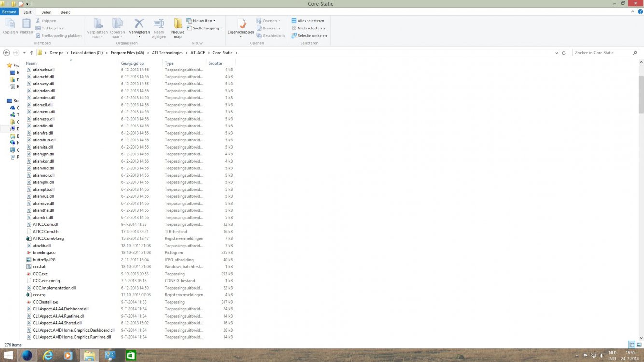644x362 pixels.
Task: Refresh the folder using the address bar icon
Action: pos(564,53)
